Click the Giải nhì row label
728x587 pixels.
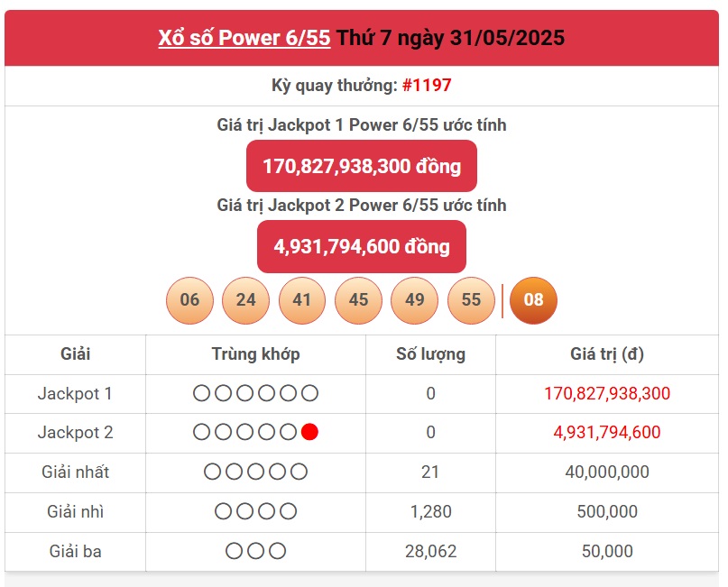coord(75,511)
